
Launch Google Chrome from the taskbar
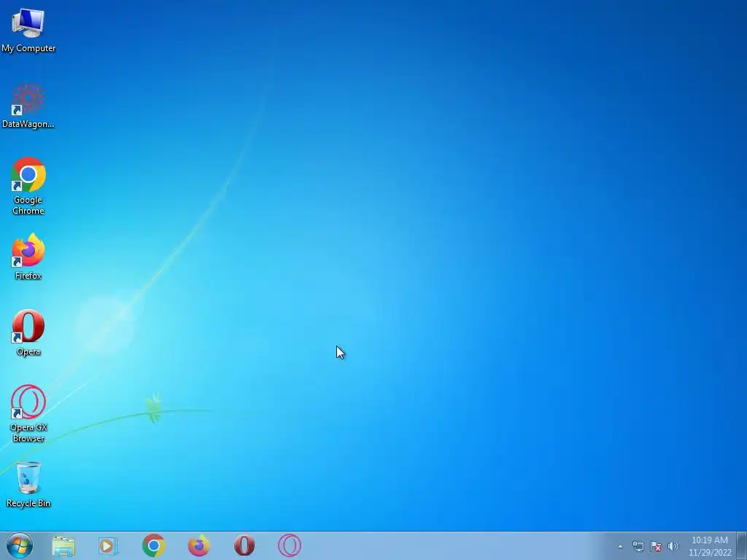click(x=153, y=545)
